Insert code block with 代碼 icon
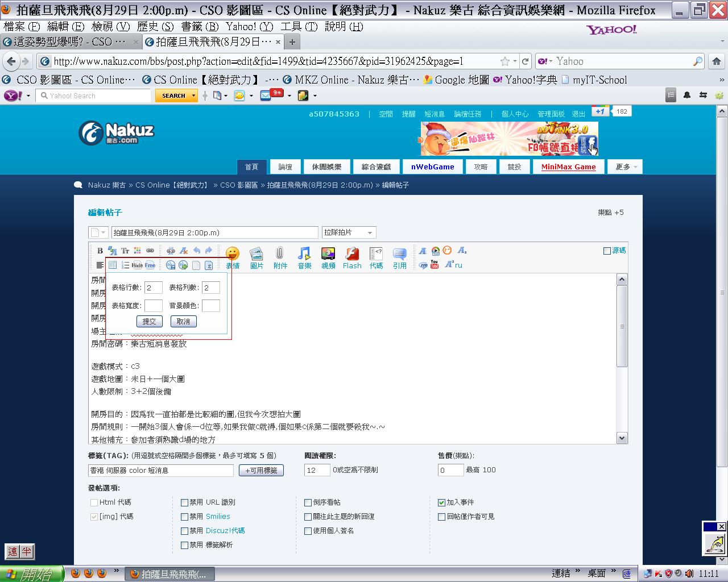Image resolution: width=728 pixels, height=582 pixels. 376,257
